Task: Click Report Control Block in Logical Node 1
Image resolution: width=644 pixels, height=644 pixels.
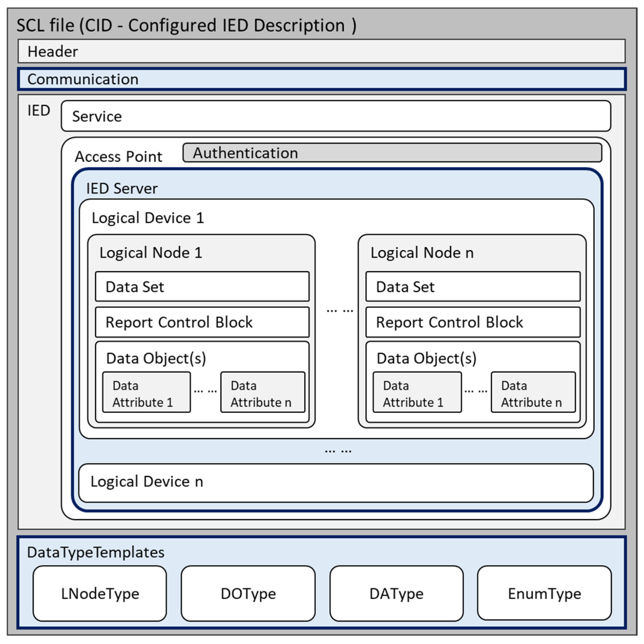Action: pyautogui.click(x=202, y=322)
